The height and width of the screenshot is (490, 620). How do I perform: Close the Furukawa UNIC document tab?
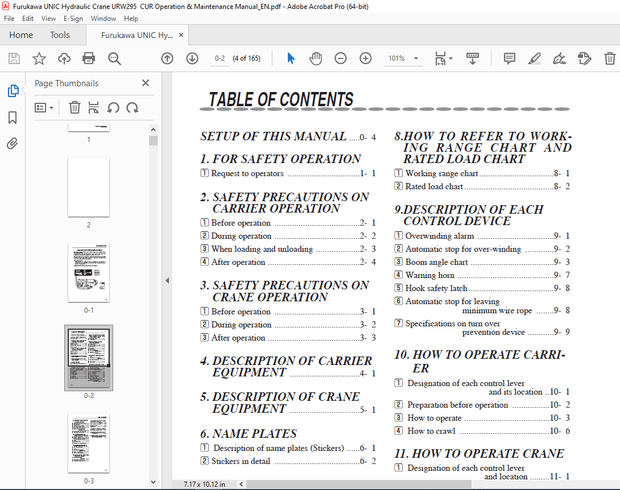(181, 35)
